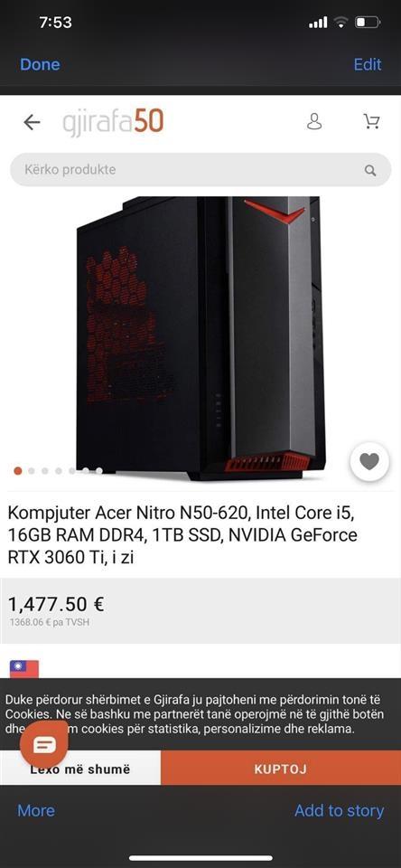Tap the back arrow icon

click(32, 122)
